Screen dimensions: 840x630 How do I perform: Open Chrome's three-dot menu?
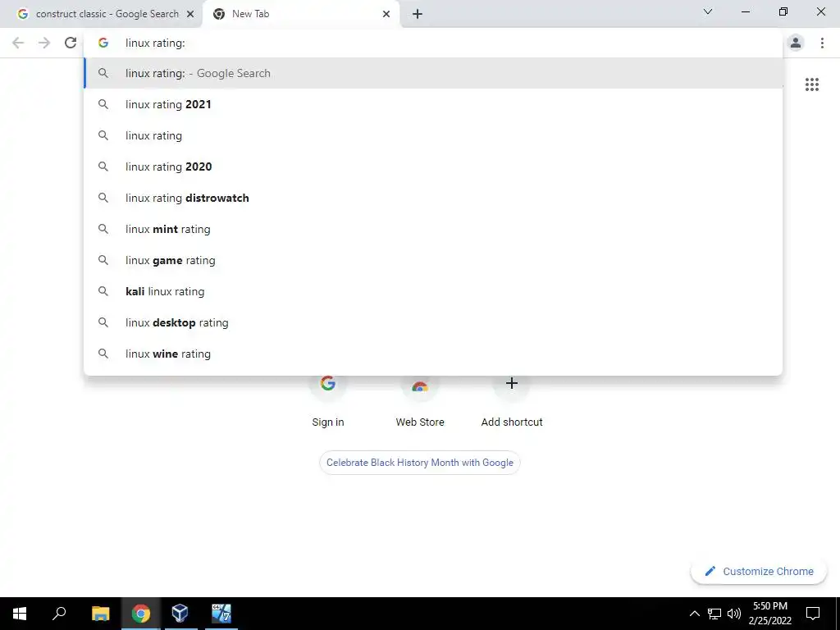pos(822,43)
